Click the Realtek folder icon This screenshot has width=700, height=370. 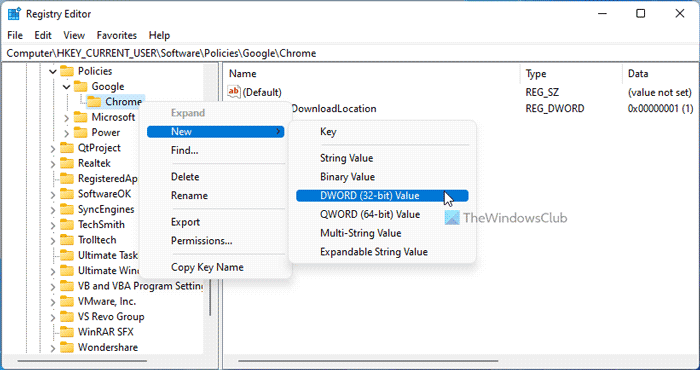[67, 163]
